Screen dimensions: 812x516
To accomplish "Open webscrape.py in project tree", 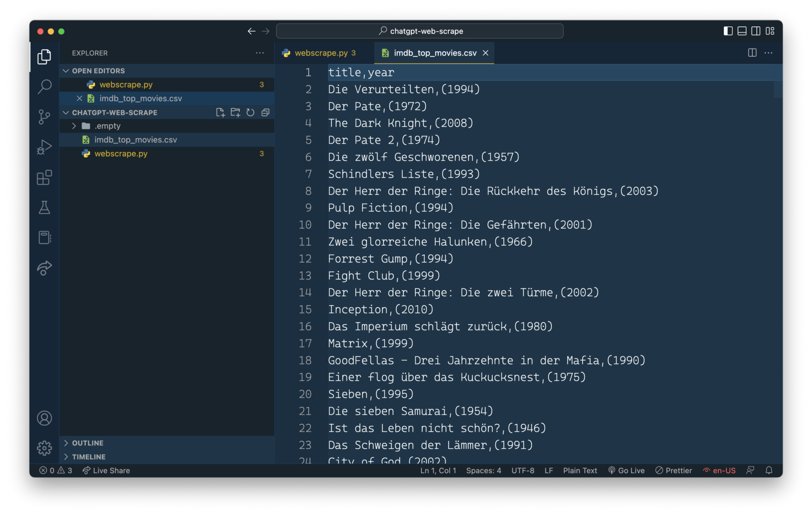I will (x=167, y=154).
